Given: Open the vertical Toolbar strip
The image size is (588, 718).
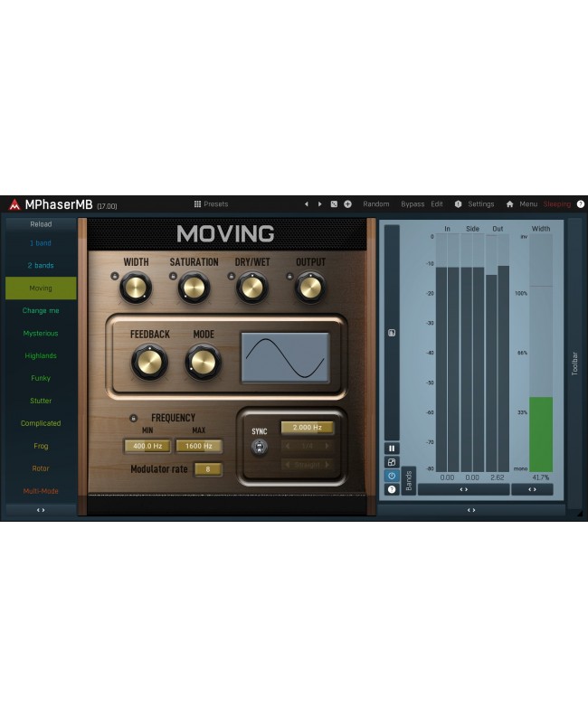Looking at the screenshot, I should [x=574, y=364].
